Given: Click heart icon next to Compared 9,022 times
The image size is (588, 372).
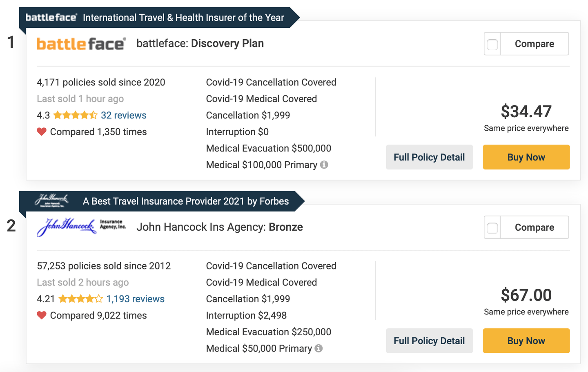Looking at the screenshot, I should 42,315.
